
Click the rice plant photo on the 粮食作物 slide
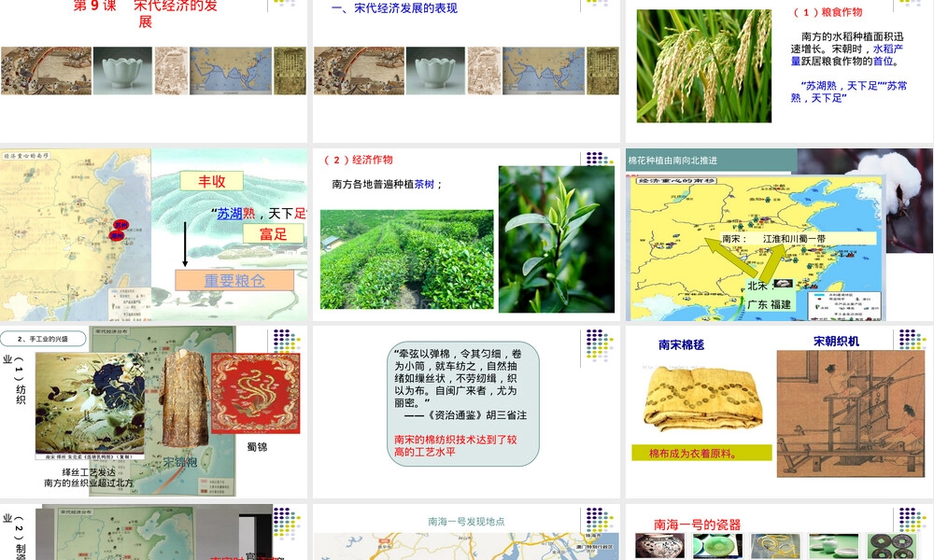click(704, 66)
